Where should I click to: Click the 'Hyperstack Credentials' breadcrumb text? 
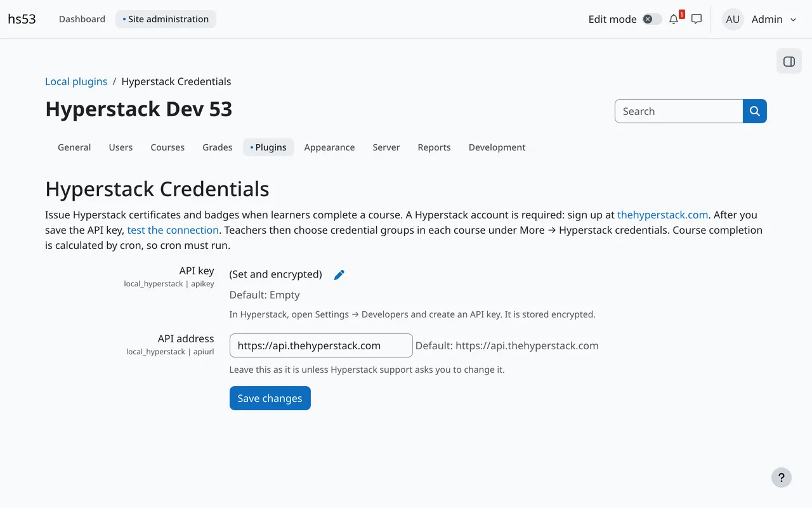176,81
